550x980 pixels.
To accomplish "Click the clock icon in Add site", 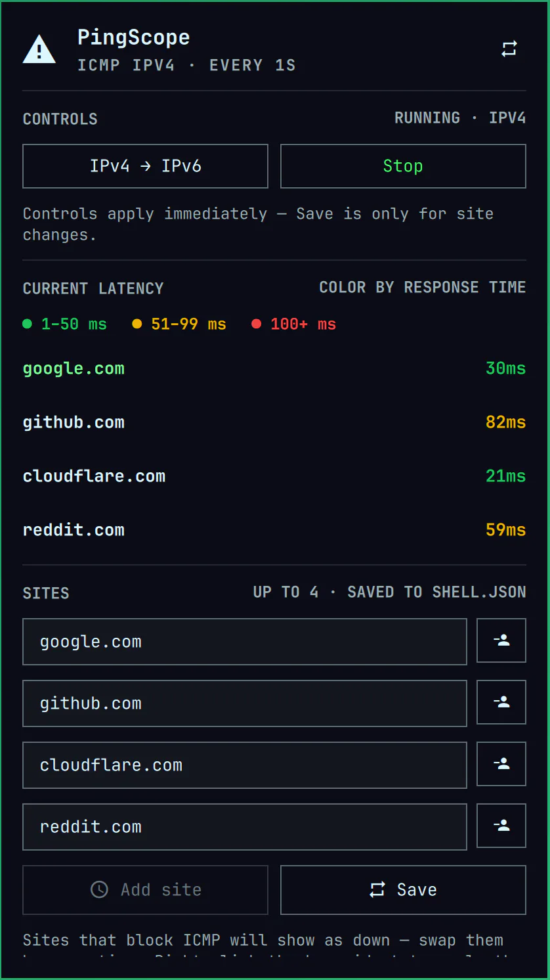I will coord(99,889).
